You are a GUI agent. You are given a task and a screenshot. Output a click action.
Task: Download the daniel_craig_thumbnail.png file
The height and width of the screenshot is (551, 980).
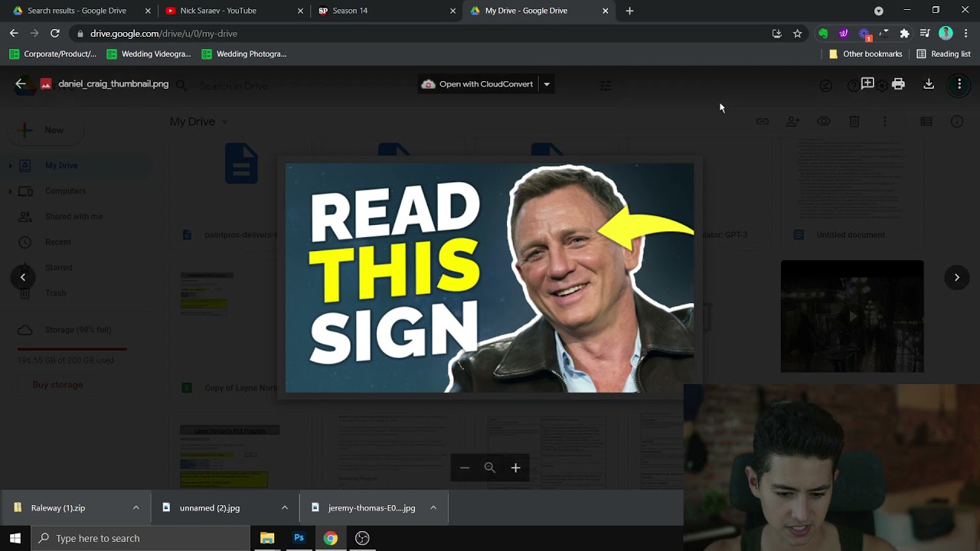929,85
